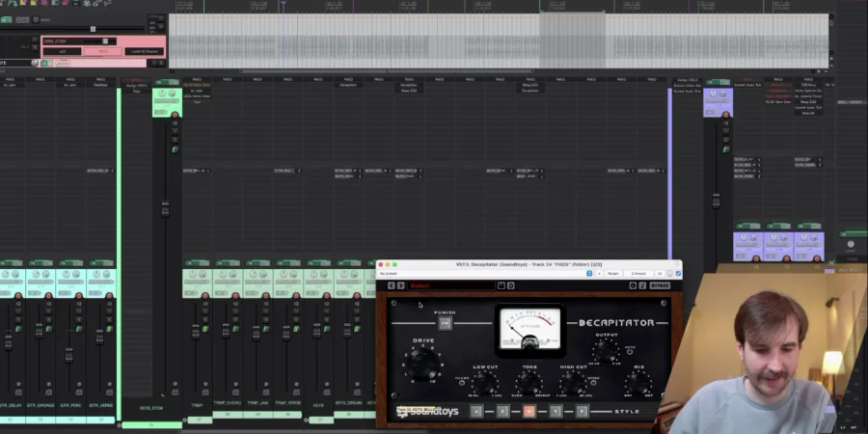Click the DRM_STEM track name field
Viewport: 868px width, 434px height.
tap(63, 41)
